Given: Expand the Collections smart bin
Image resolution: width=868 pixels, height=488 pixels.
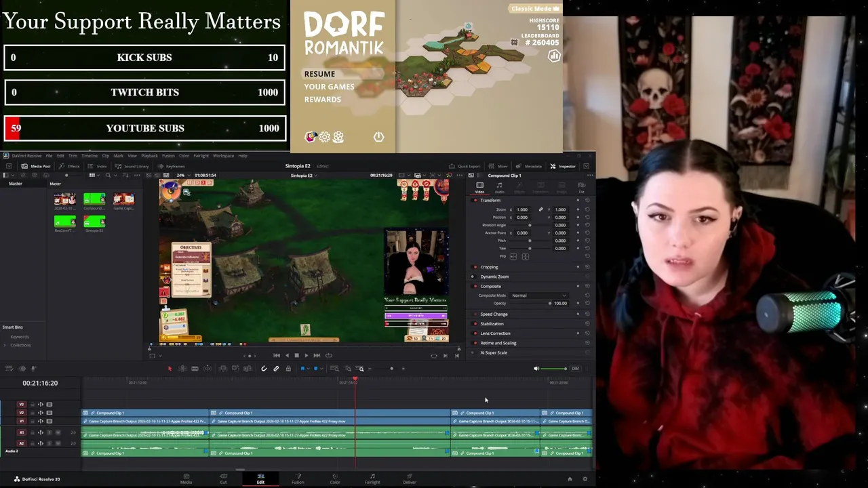Looking at the screenshot, I should (4, 345).
